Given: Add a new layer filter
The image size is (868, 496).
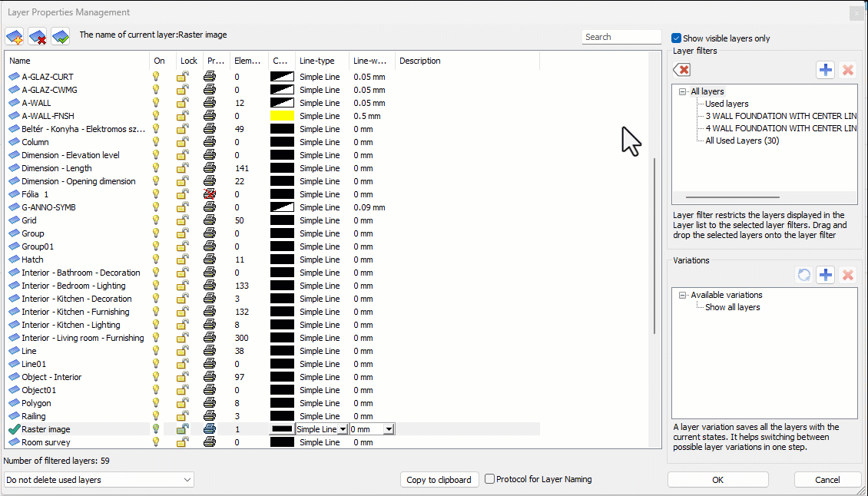Looking at the screenshot, I should point(826,70).
